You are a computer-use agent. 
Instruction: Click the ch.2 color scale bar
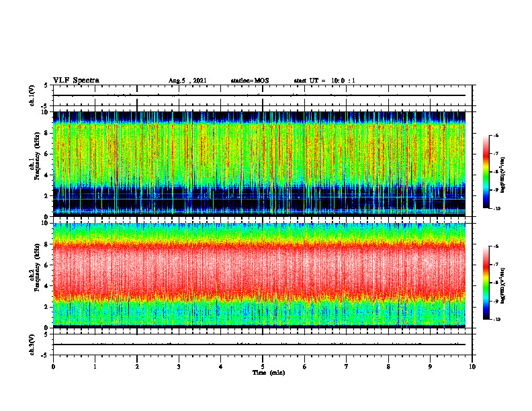pyautogui.click(x=486, y=283)
